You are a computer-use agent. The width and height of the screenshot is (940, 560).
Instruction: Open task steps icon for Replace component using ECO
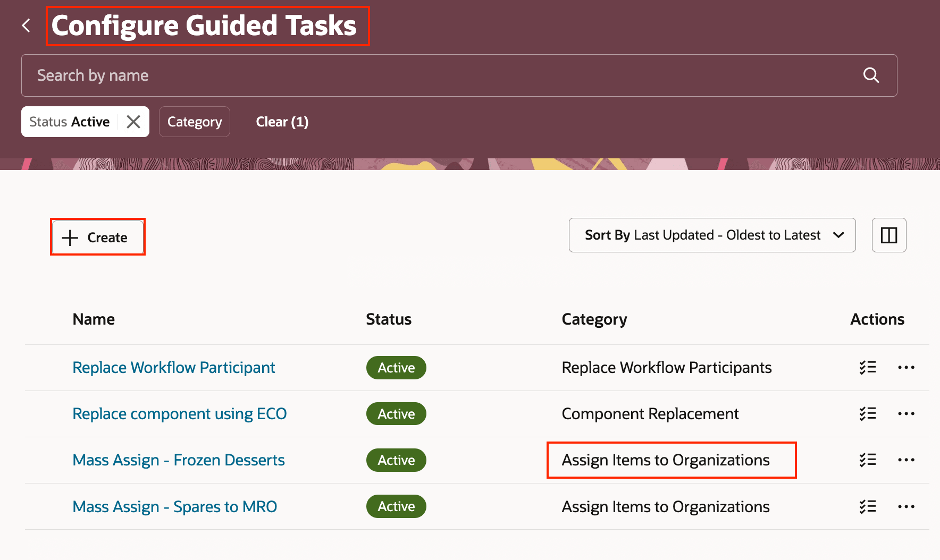(x=868, y=414)
